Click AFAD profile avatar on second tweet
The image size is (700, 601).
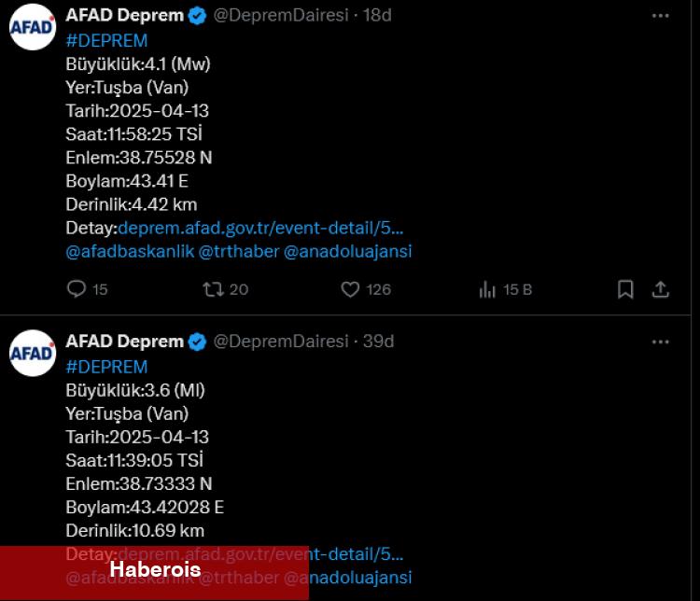click(32, 353)
